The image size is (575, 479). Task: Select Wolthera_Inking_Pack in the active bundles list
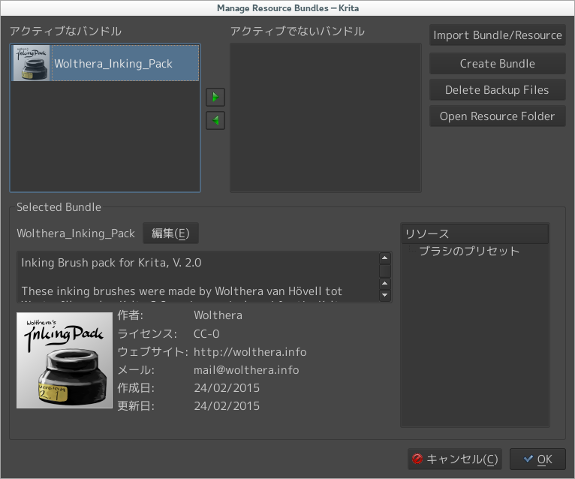(105, 63)
